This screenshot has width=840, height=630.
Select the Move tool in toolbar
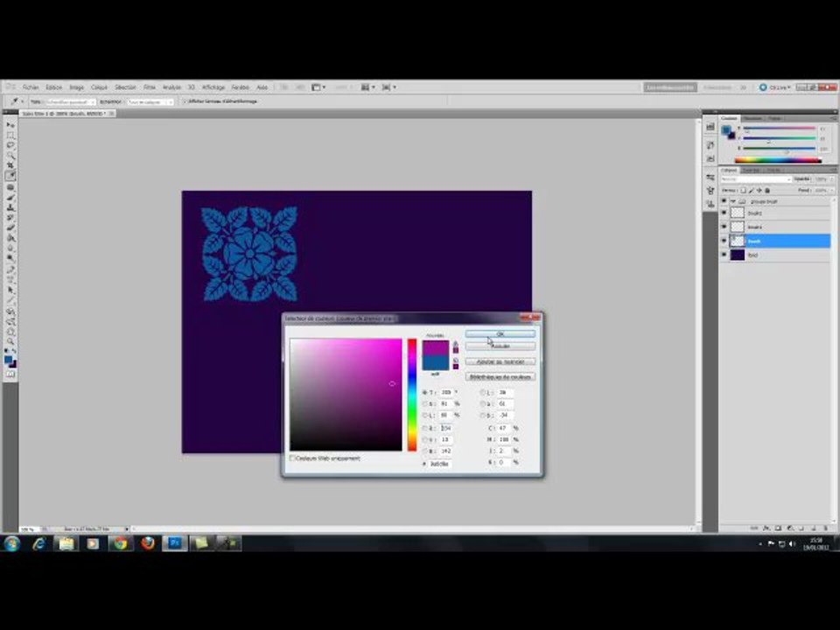pos(10,125)
